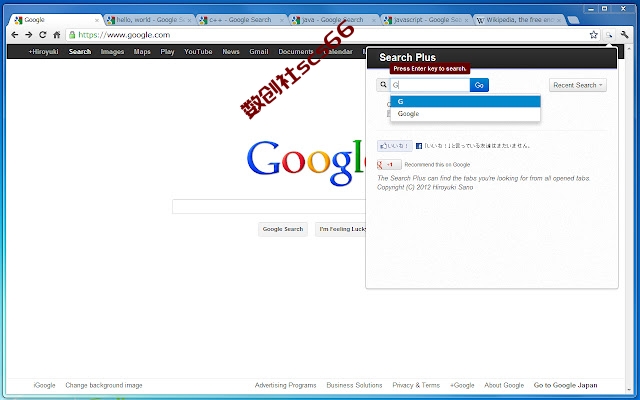Go back with the browser back arrow
Screen dimensions: 640x400
tap(15, 35)
